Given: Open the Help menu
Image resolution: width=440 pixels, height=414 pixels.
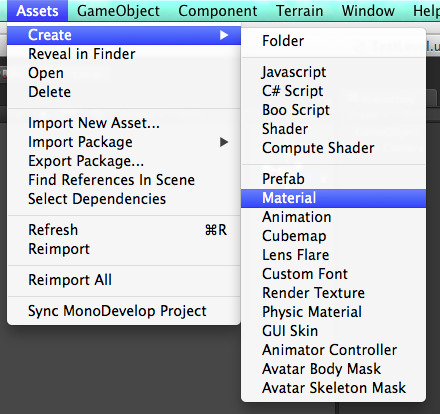Looking at the screenshot, I should [426, 11].
